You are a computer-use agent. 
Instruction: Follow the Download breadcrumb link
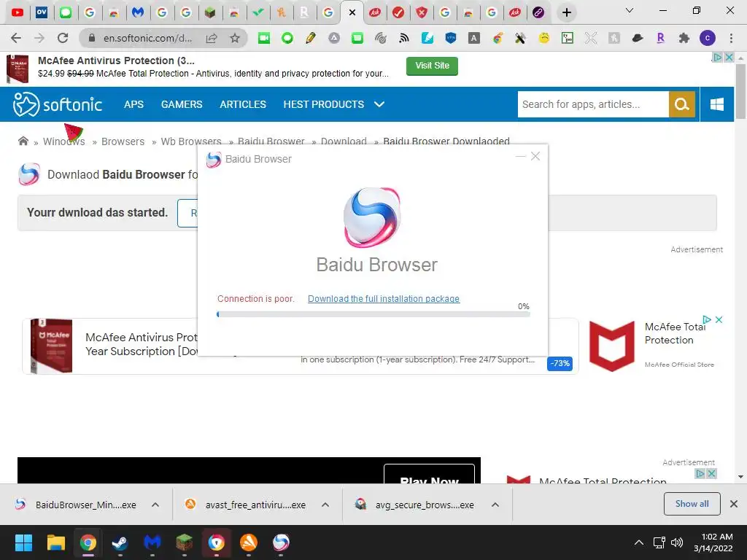tap(344, 141)
